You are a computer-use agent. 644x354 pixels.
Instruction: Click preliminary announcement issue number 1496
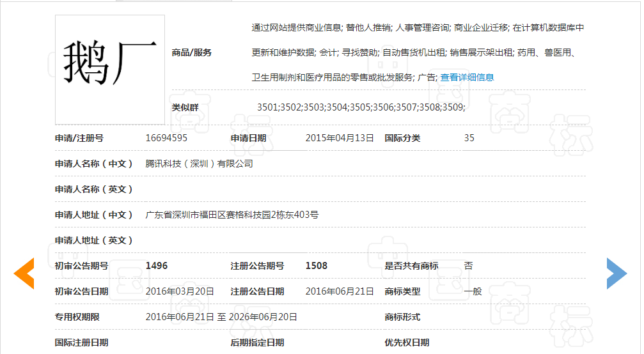(x=157, y=266)
